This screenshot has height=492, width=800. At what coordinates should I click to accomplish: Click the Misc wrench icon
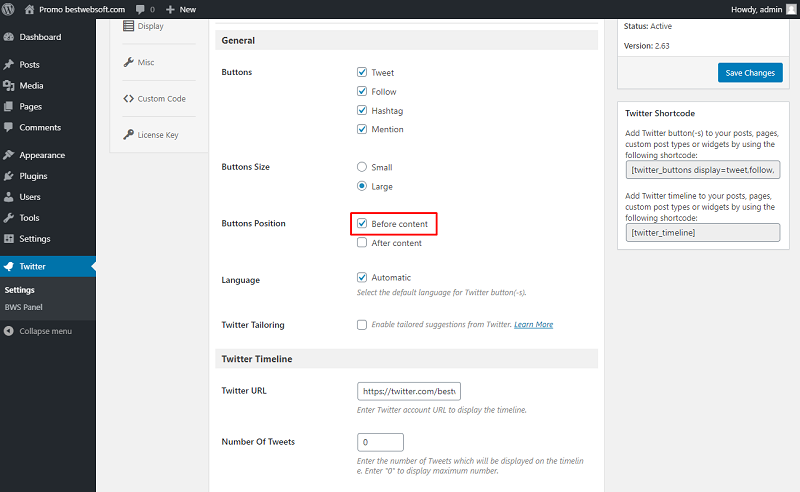(x=129, y=62)
